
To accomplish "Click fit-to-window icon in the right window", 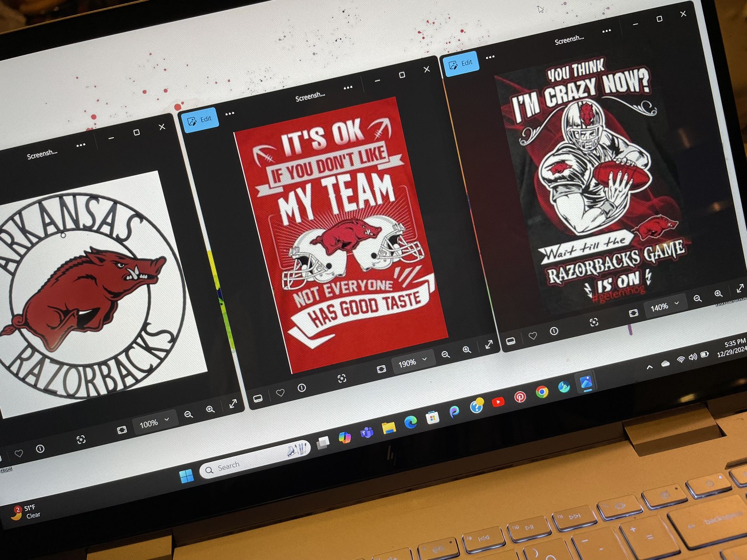I will click(634, 313).
